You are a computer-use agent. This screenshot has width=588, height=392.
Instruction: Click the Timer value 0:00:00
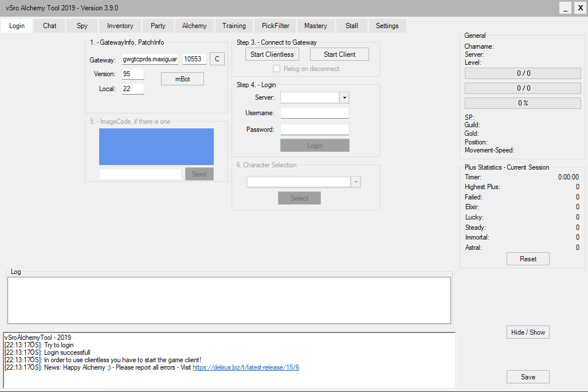(569, 177)
